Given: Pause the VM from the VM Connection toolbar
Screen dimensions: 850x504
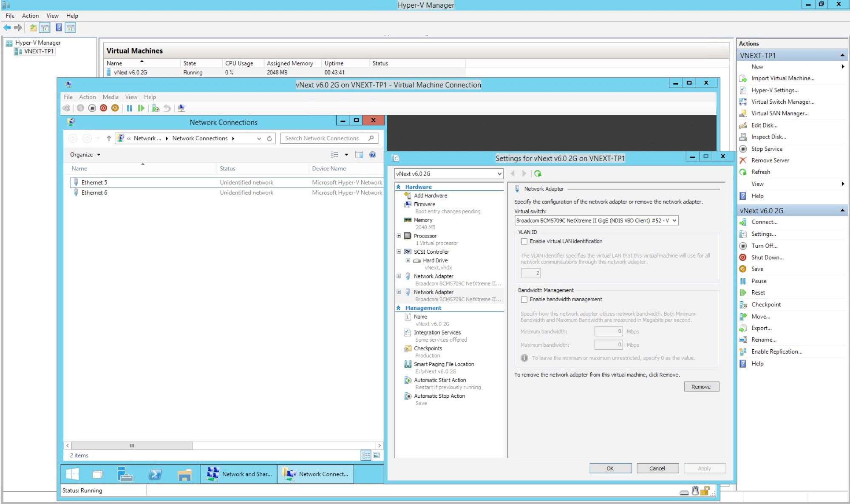Looking at the screenshot, I should tap(130, 108).
